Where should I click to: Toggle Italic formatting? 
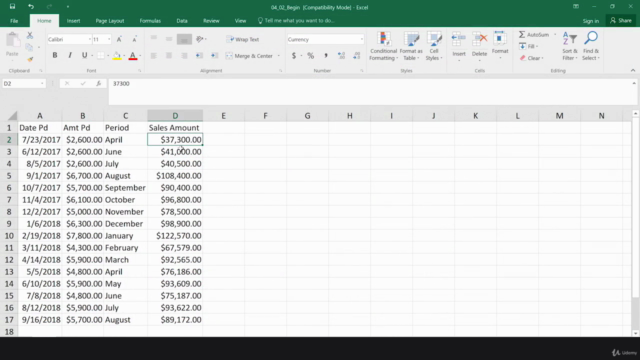click(x=70, y=56)
